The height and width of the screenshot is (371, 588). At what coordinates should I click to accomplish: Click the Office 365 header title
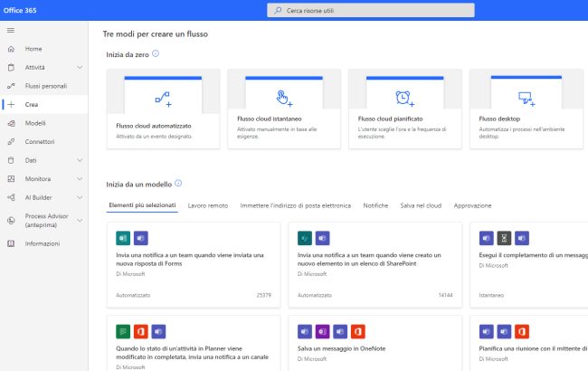tap(20, 11)
